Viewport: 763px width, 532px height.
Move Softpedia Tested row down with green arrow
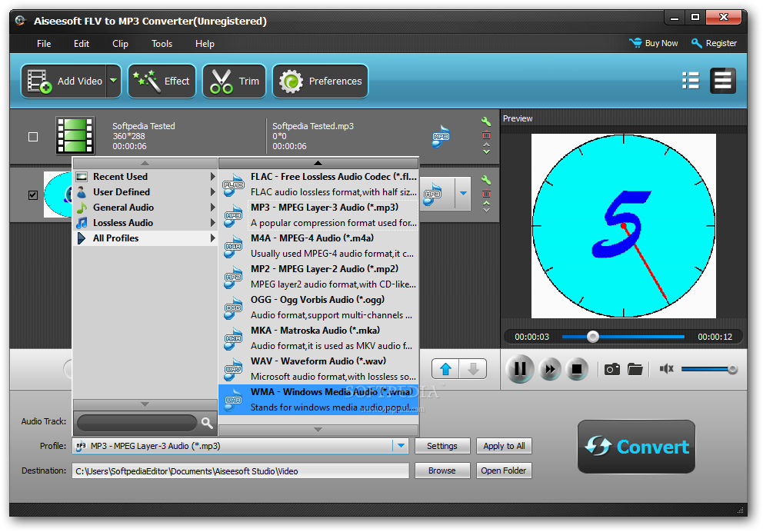[x=486, y=151]
